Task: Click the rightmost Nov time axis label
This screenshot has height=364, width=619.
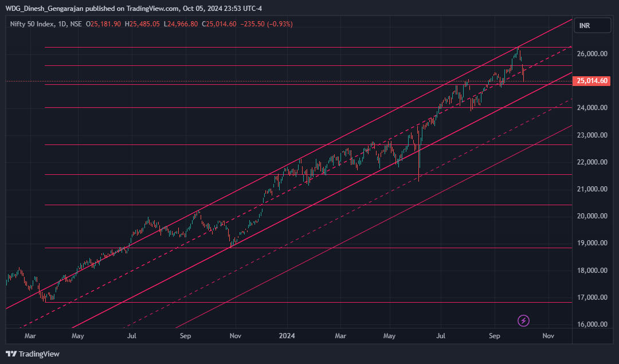Action: [x=549, y=336]
